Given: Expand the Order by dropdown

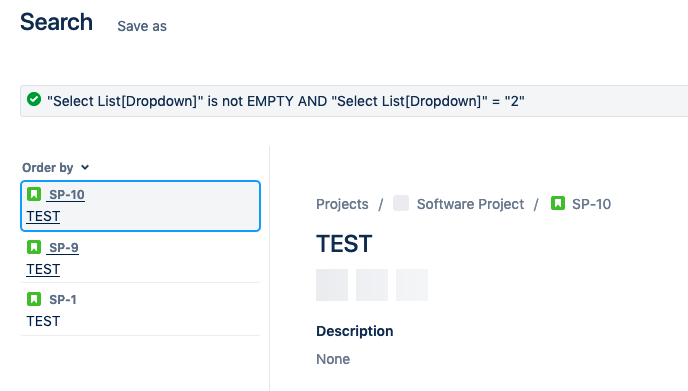Looking at the screenshot, I should [56, 168].
